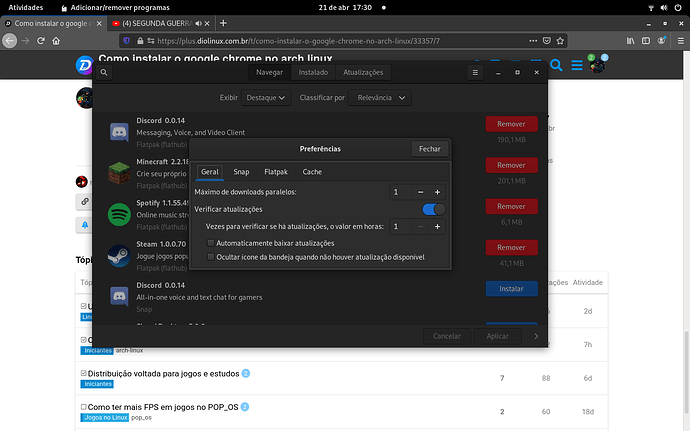Open a new browser tab
This screenshot has width=690, height=431.
(223, 23)
